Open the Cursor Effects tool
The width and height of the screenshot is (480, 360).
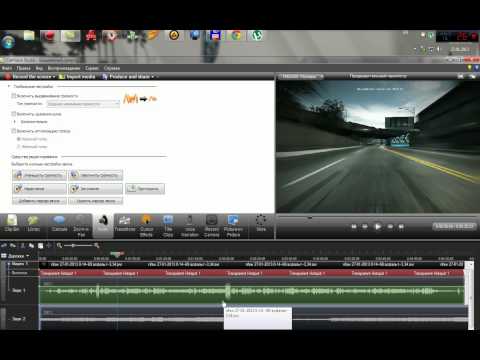click(146, 226)
